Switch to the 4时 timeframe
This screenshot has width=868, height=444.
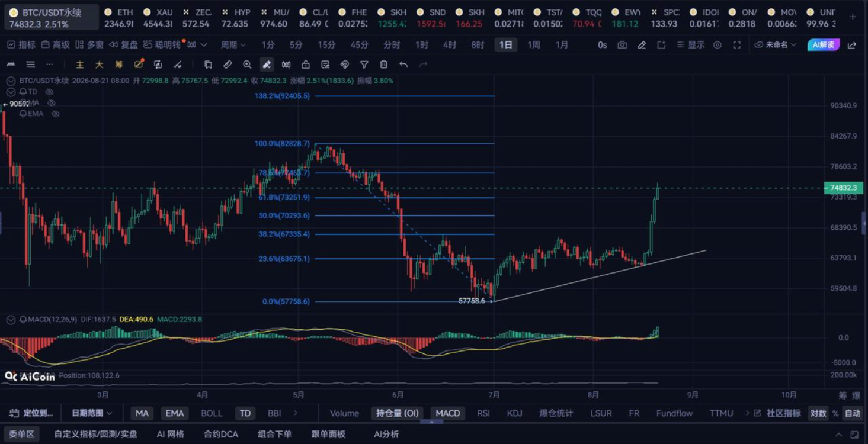pos(450,45)
